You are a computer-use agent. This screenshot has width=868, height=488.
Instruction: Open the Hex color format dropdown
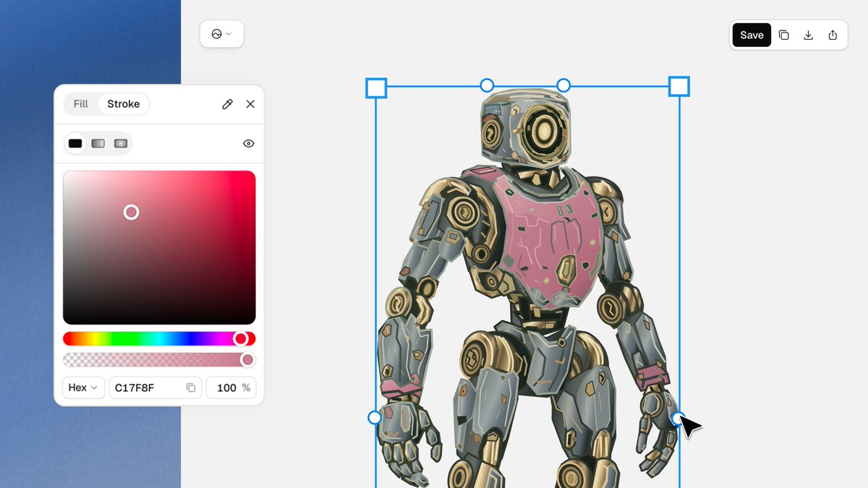point(83,388)
